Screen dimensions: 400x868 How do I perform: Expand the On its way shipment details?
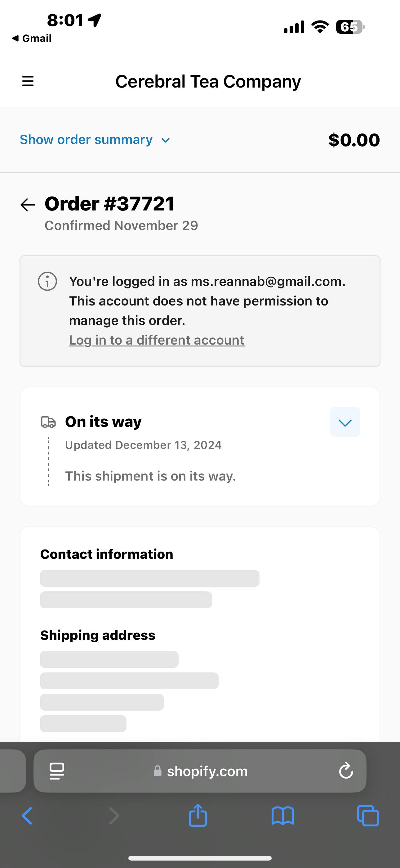pos(345,422)
